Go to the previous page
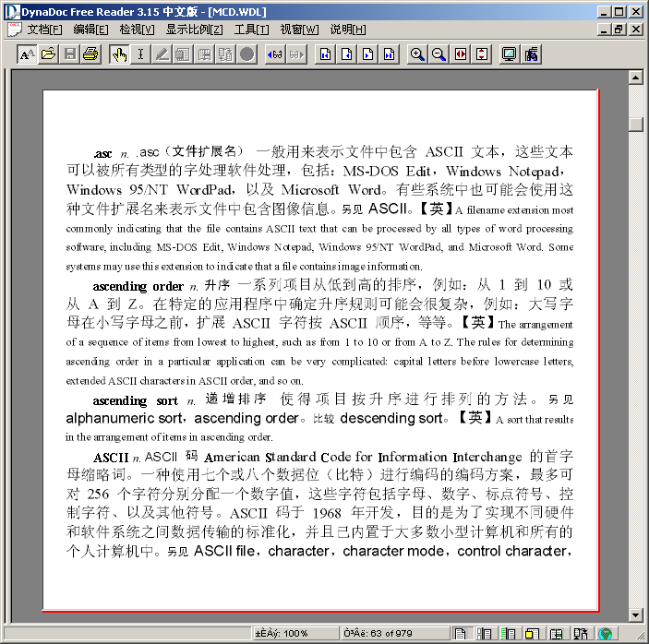The image size is (649, 644). (346, 54)
